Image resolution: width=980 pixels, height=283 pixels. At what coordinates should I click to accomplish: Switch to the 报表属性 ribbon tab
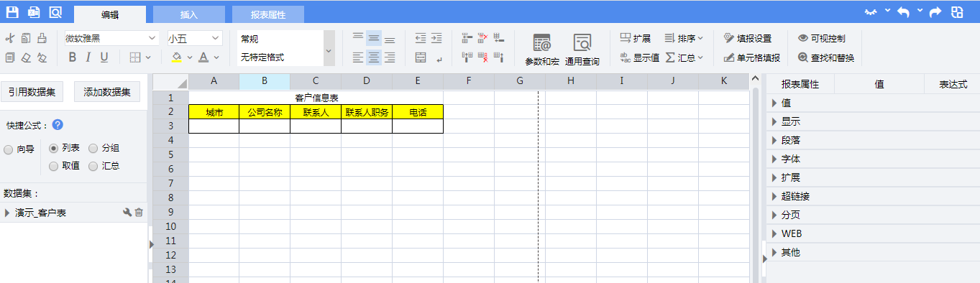pyautogui.click(x=268, y=14)
